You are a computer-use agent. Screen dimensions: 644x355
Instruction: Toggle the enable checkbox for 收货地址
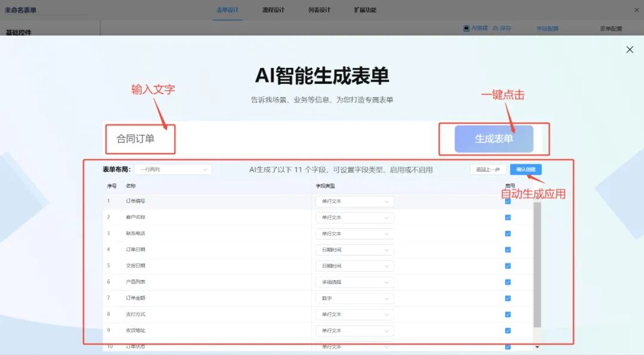click(x=507, y=330)
